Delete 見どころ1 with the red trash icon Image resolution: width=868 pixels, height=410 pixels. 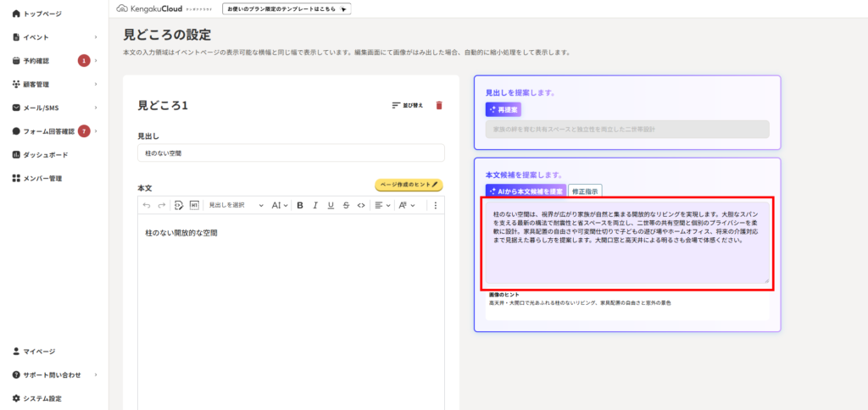[x=438, y=105]
